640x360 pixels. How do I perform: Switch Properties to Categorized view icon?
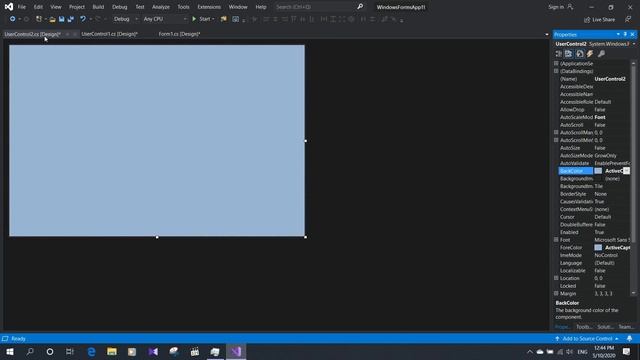(559, 53)
